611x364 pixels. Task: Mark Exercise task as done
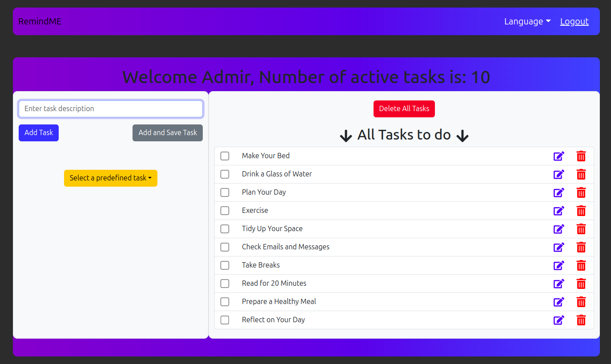[x=225, y=211]
